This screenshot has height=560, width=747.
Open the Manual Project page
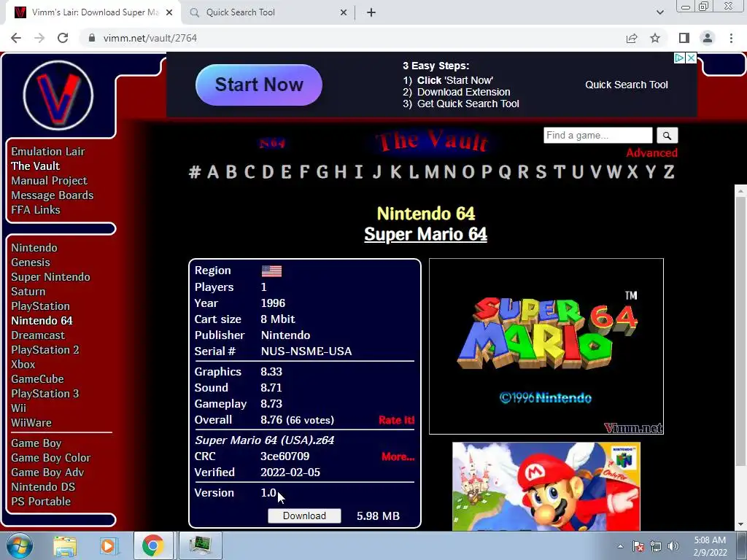point(49,181)
